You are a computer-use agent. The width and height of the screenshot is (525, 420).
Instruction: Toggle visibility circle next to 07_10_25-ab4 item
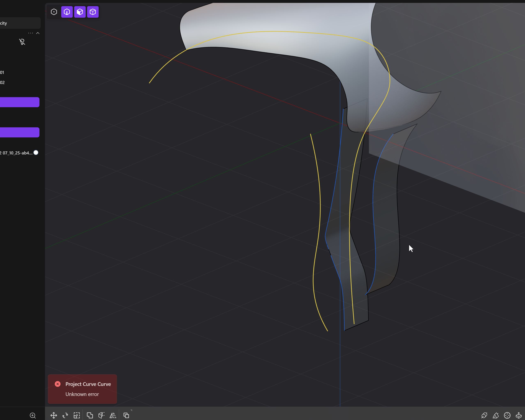pos(36,153)
